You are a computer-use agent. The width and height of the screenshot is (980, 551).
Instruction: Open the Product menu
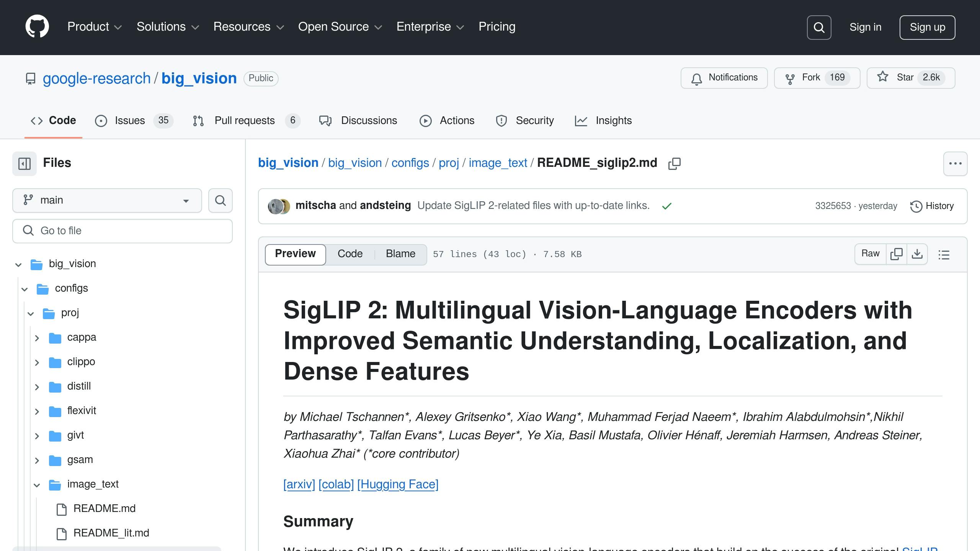tap(95, 27)
